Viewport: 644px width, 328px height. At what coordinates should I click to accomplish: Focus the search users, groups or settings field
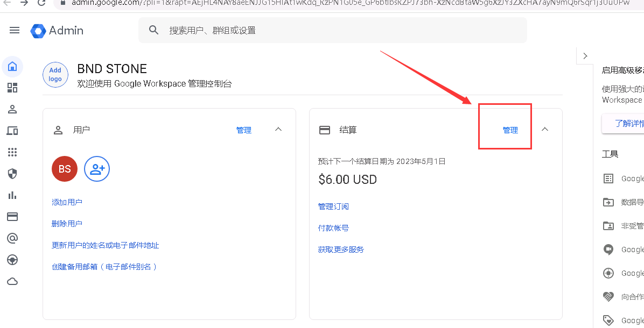(333, 30)
